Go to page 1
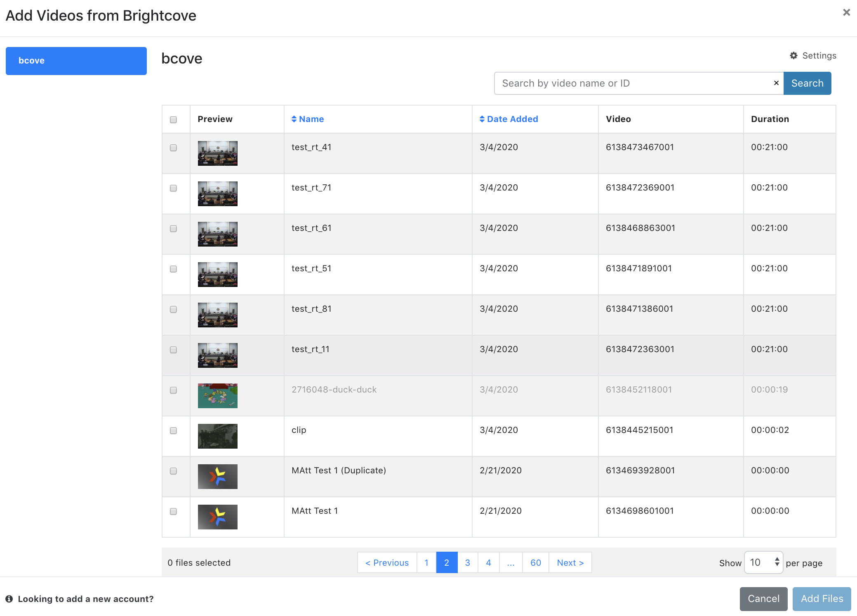This screenshot has width=857, height=616. point(426,562)
